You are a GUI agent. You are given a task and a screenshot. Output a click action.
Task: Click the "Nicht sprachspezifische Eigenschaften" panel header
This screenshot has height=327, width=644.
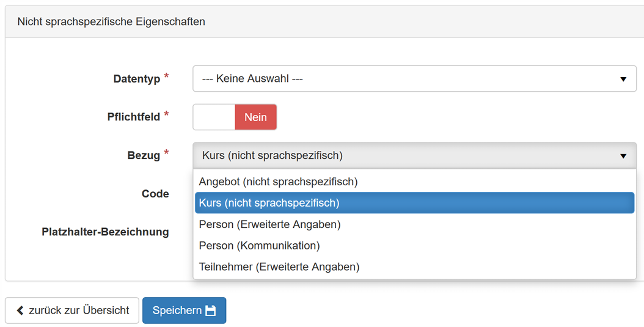pos(111,21)
